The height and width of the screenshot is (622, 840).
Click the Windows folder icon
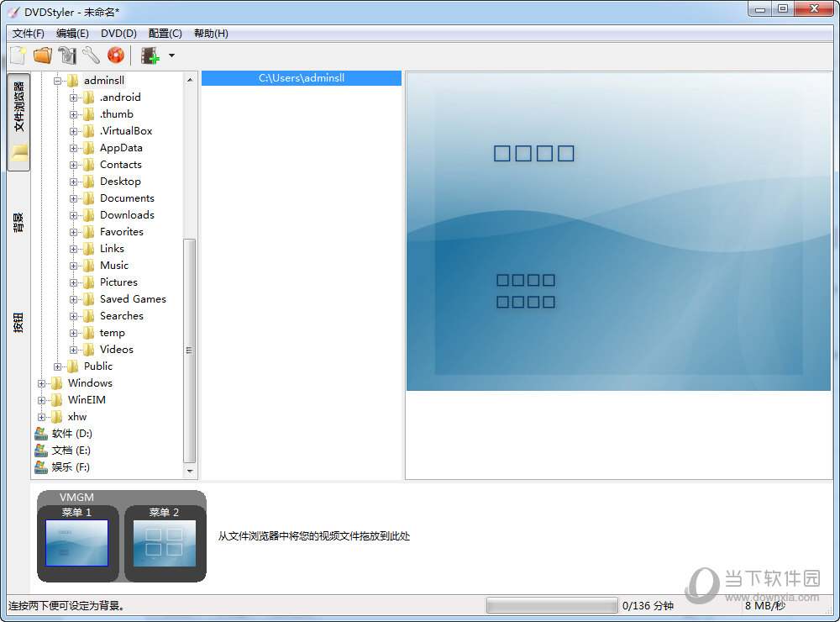[56, 382]
